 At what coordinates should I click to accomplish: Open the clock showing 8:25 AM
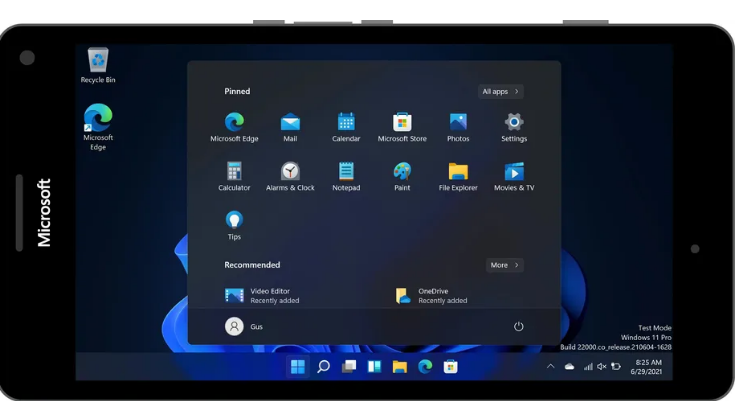646,367
